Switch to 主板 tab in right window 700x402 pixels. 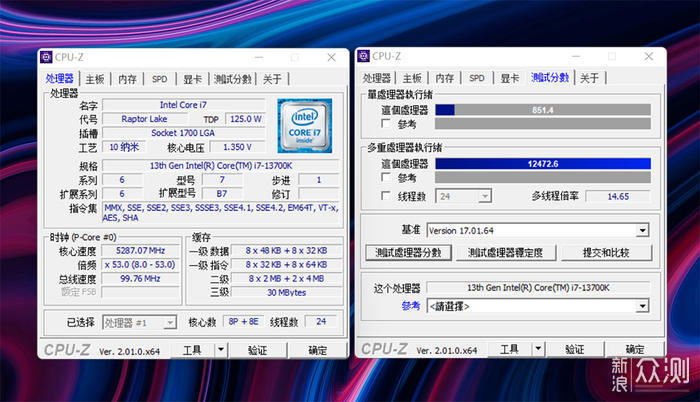pos(412,79)
